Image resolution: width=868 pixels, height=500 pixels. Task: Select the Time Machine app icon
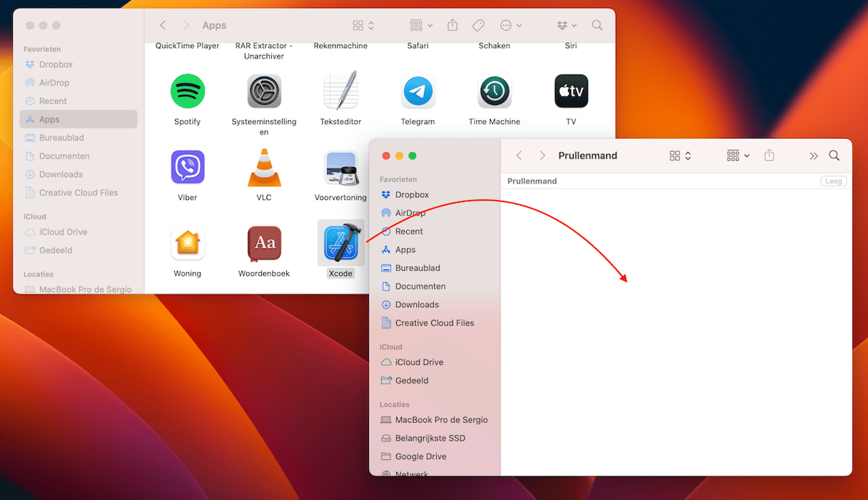[x=495, y=91]
